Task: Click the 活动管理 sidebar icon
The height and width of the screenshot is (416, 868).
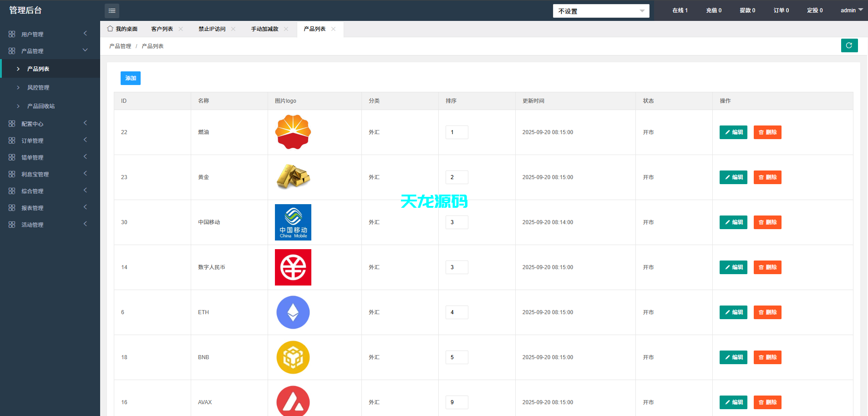Action: click(11, 224)
